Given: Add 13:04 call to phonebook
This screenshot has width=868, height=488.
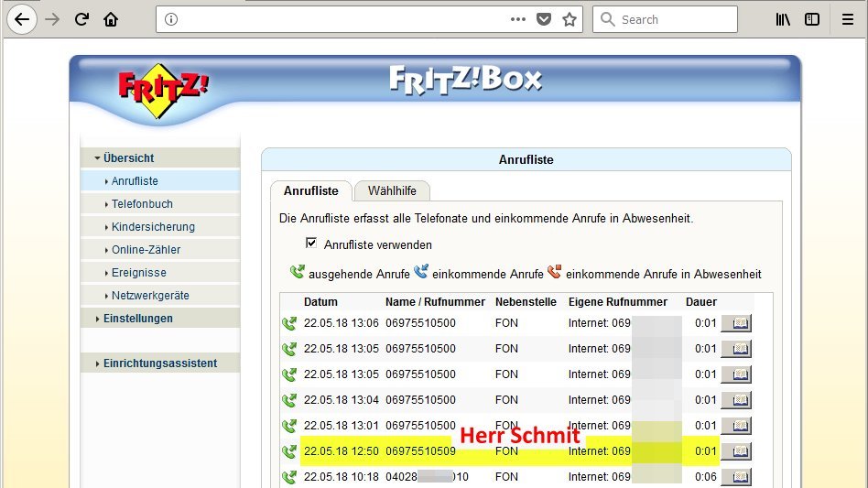Looking at the screenshot, I should 736,400.
